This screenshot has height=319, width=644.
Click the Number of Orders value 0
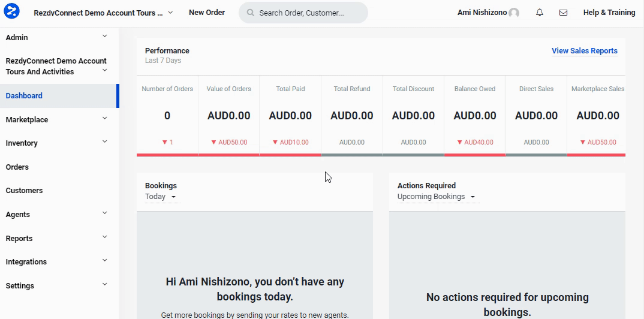coord(167,116)
